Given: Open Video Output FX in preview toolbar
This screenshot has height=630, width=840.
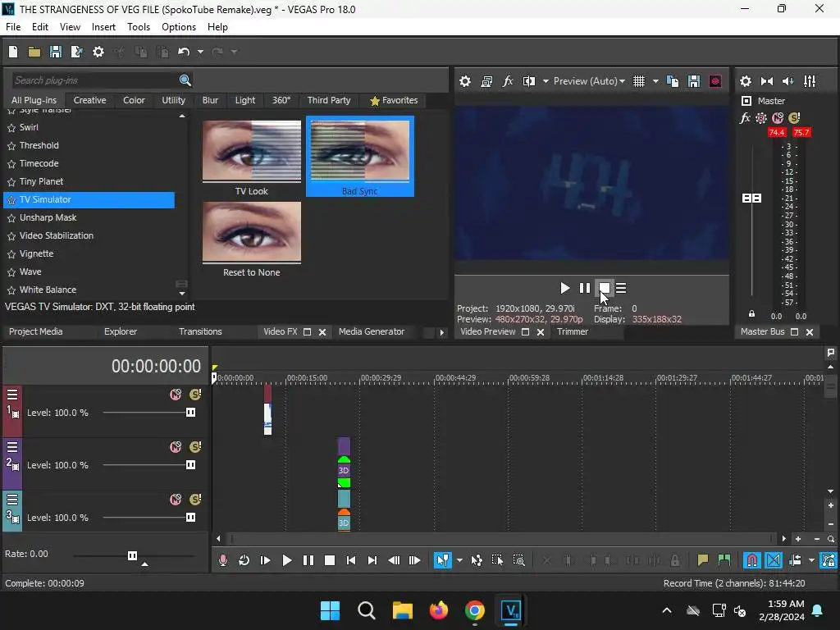Looking at the screenshot, I should tap(508, 81).
